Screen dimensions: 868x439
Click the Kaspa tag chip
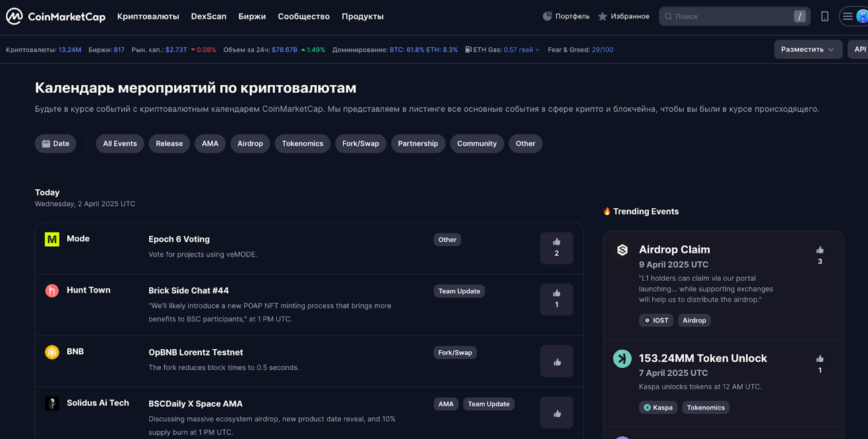pos(658,408)
